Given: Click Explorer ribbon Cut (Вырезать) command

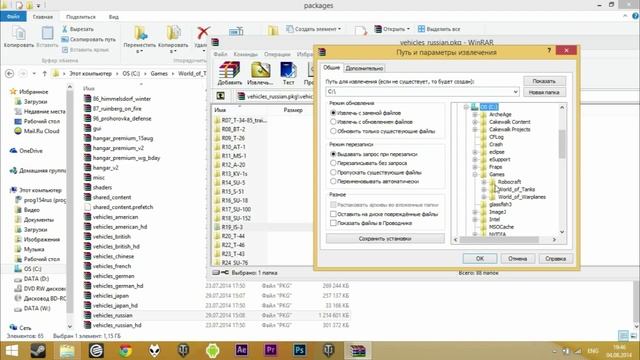Looking at the screenshot, I should (x=78, y=29).
